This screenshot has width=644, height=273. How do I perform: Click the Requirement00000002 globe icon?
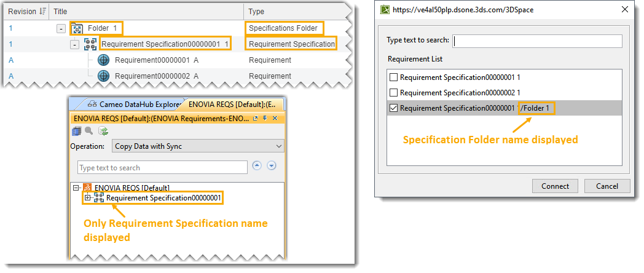pyautogui.click(x=103, y=76)
